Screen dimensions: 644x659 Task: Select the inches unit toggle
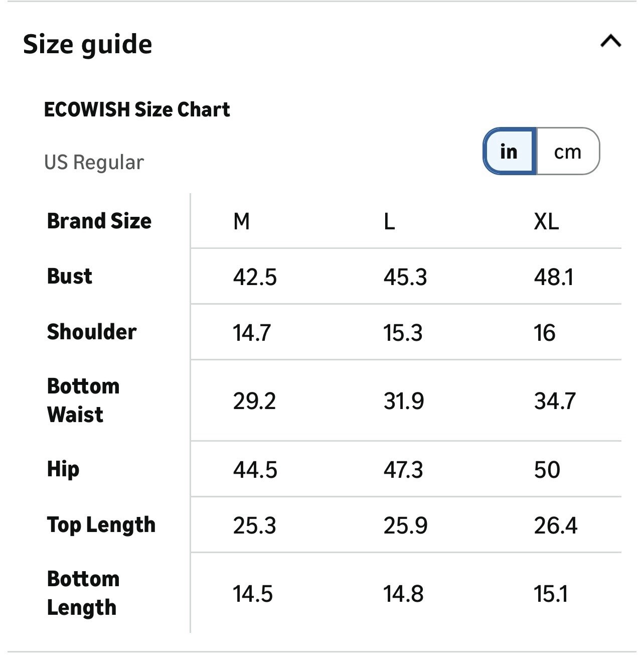tap(509, 152)
